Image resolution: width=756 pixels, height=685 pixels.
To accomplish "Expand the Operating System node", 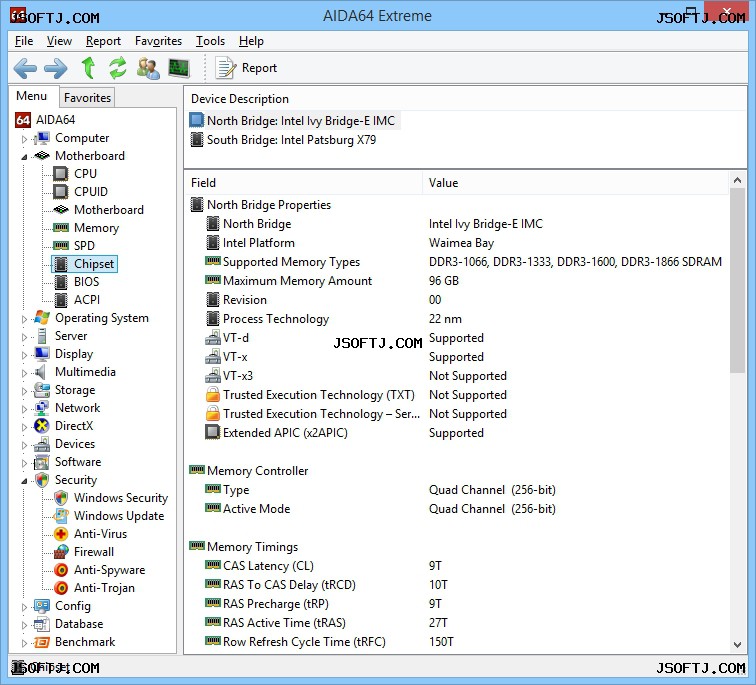I will coord(24,319).
